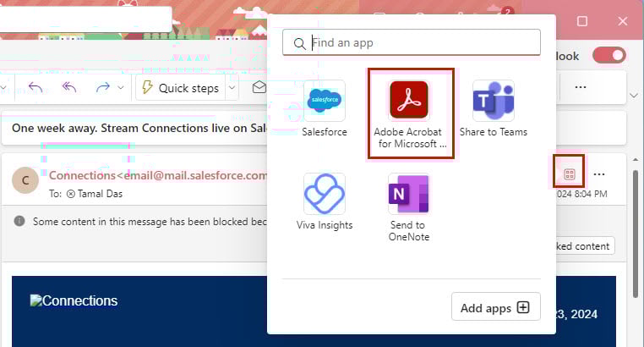Click the Reply all icon
This screenshot has height=347, width=644.
point(69,87)
